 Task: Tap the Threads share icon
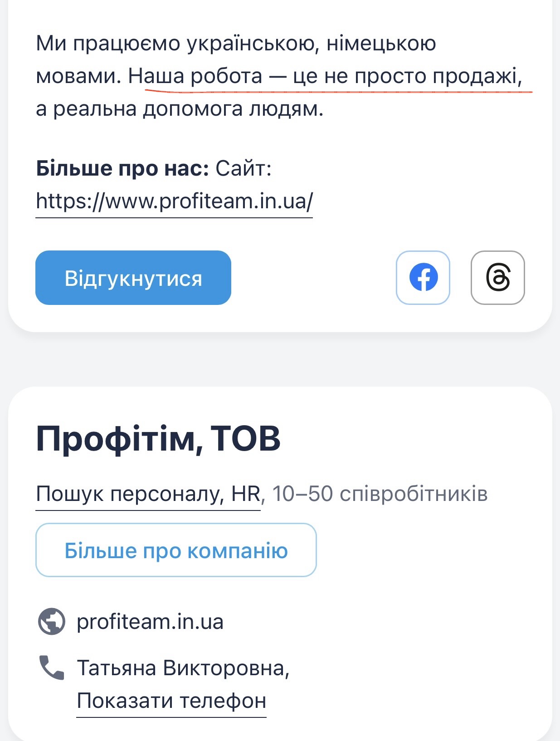pos(497,278)
